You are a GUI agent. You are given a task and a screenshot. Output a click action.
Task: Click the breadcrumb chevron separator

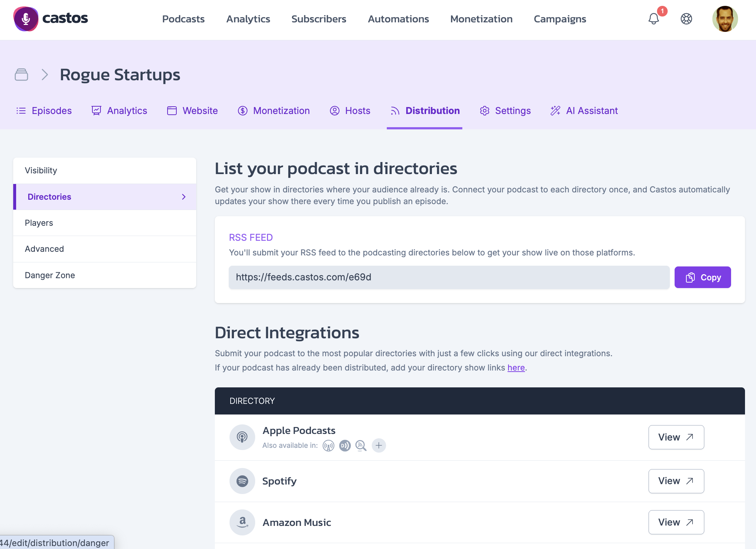(45, 74)
